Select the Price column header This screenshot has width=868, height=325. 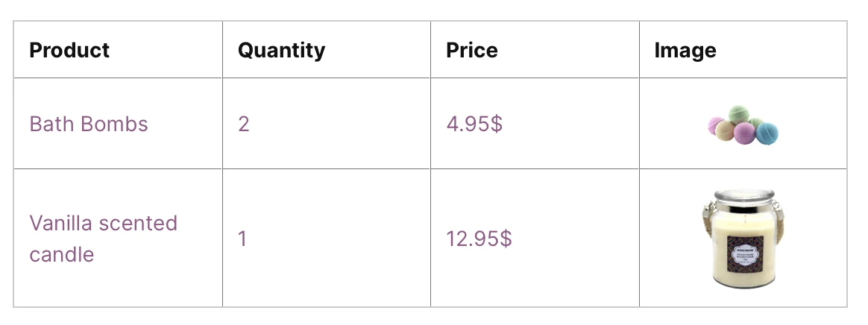pyautogui.click(x=472, y=50)
